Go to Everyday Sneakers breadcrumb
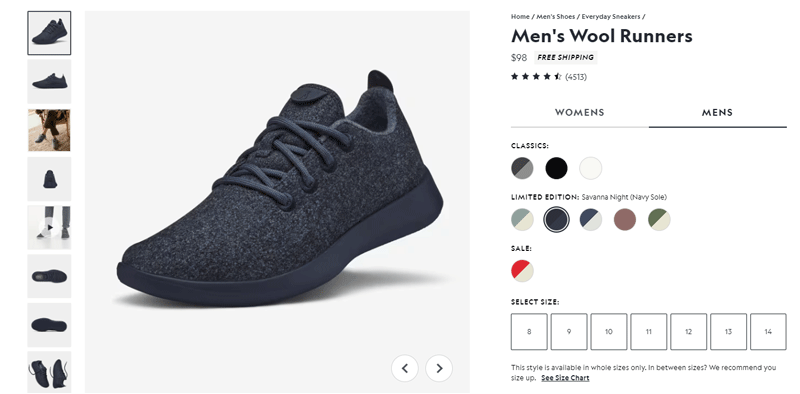Viewport: 800px width, 394px height. point(611,17)
